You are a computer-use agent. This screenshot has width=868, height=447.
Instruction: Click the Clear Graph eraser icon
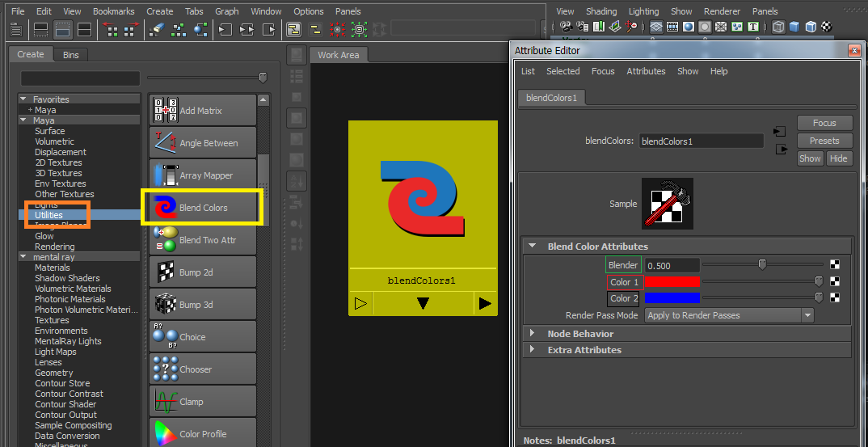pyautogui.click(x=157, y=30)
